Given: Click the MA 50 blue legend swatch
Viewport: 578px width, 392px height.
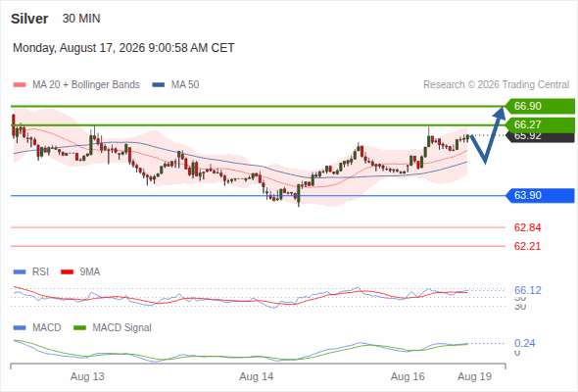Looking at the screenshot, I should point(159,85).
